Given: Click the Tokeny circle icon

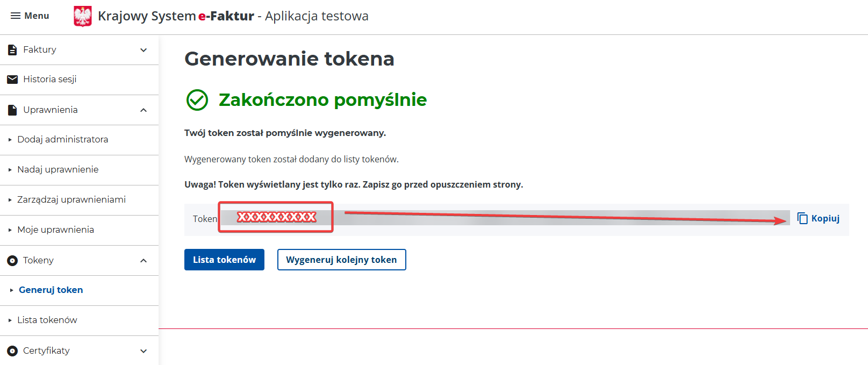Looking at the screenshot, I should tap(12, 261).
